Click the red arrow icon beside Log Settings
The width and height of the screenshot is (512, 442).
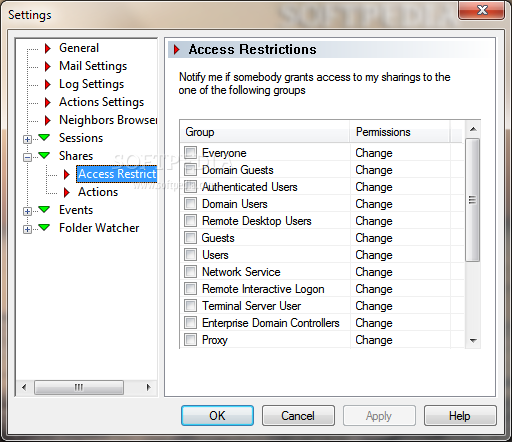click(48, 84)
